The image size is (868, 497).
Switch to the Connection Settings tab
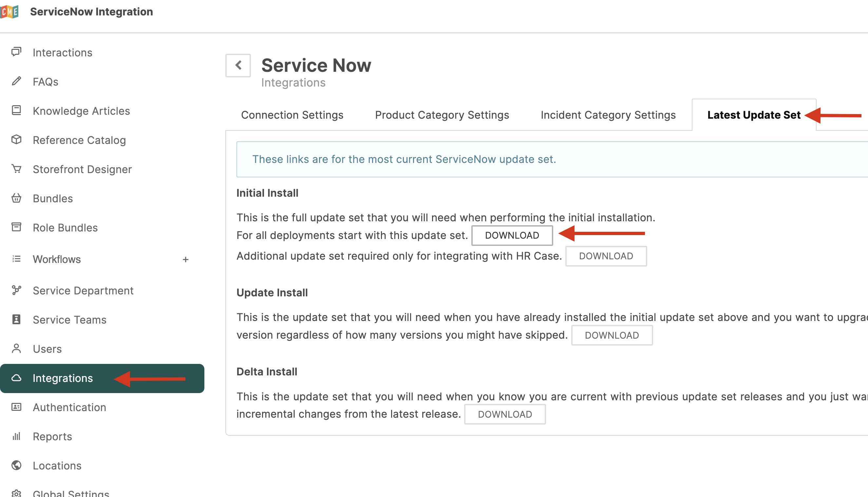292,115
